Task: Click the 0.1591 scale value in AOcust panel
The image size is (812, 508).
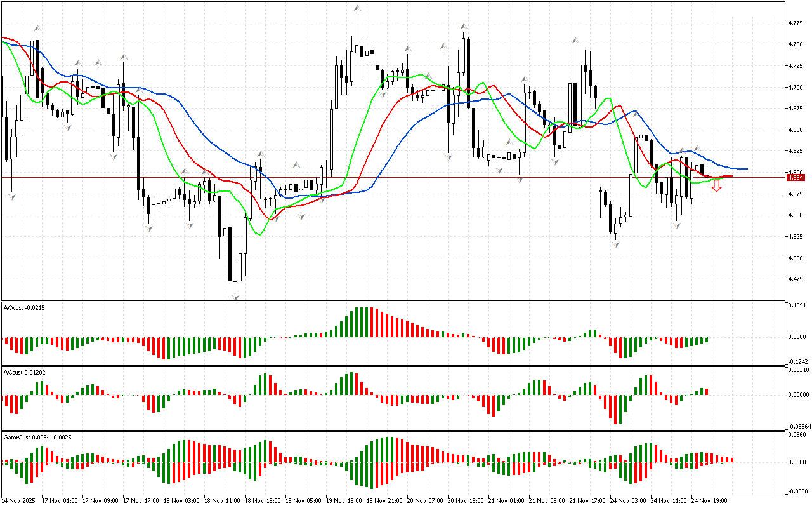Action: pyautogui.click(x=797, y=305)
